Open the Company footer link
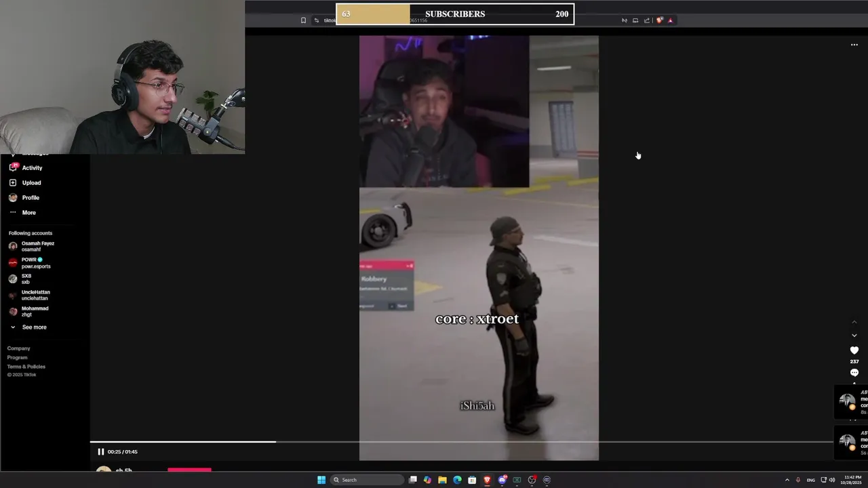Viewport: 868px width, 488px height. click(18, 348)
